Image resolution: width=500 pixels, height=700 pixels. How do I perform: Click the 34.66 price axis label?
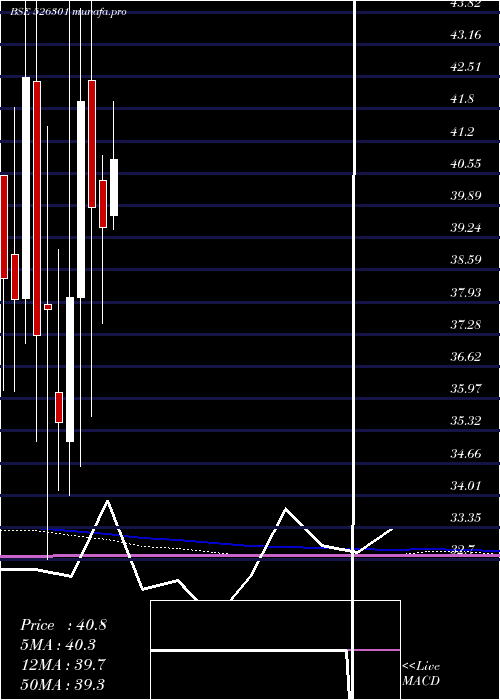pos(466,454)
